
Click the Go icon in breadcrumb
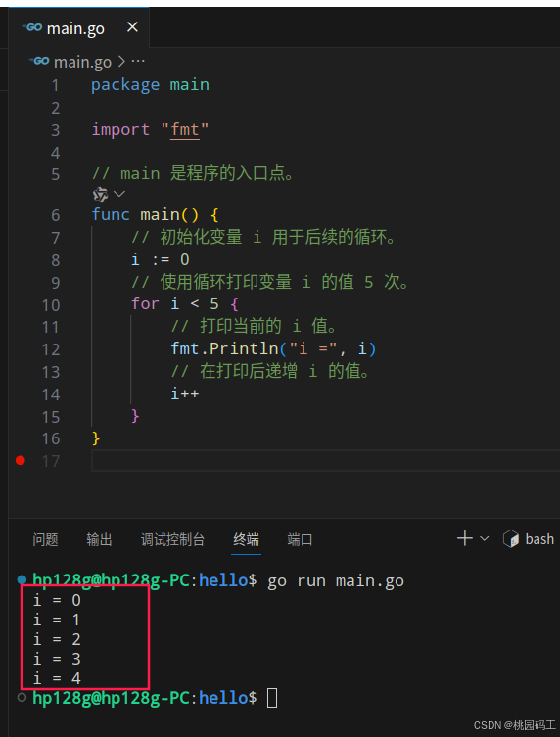pos(39,61)
